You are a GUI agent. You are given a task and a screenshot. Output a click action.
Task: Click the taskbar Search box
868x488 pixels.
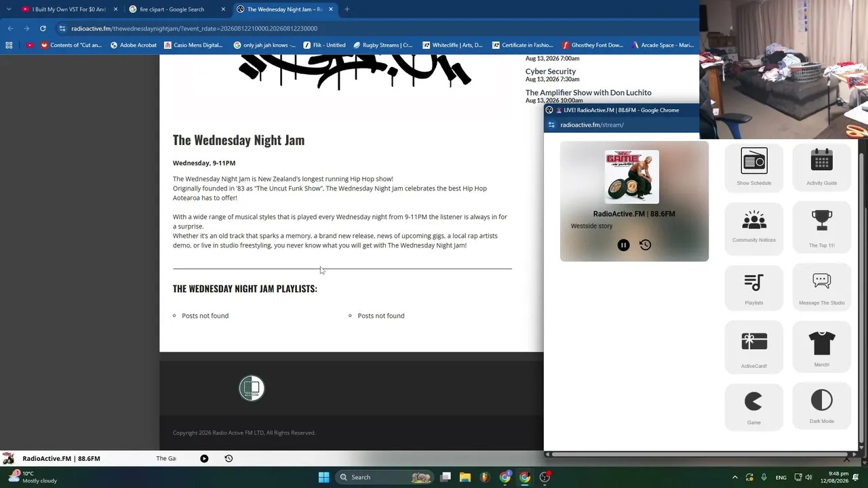pyautogui.click(x=384, y=477)
